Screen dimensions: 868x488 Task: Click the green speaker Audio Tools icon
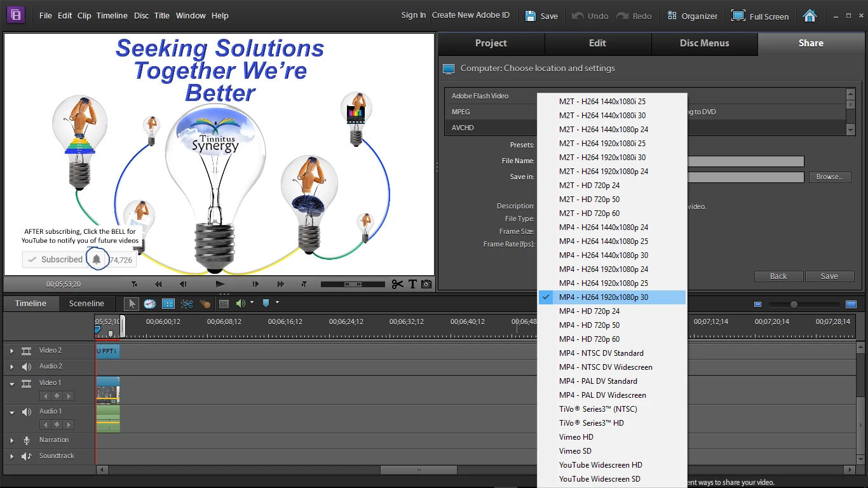click(x=240, y=304)
